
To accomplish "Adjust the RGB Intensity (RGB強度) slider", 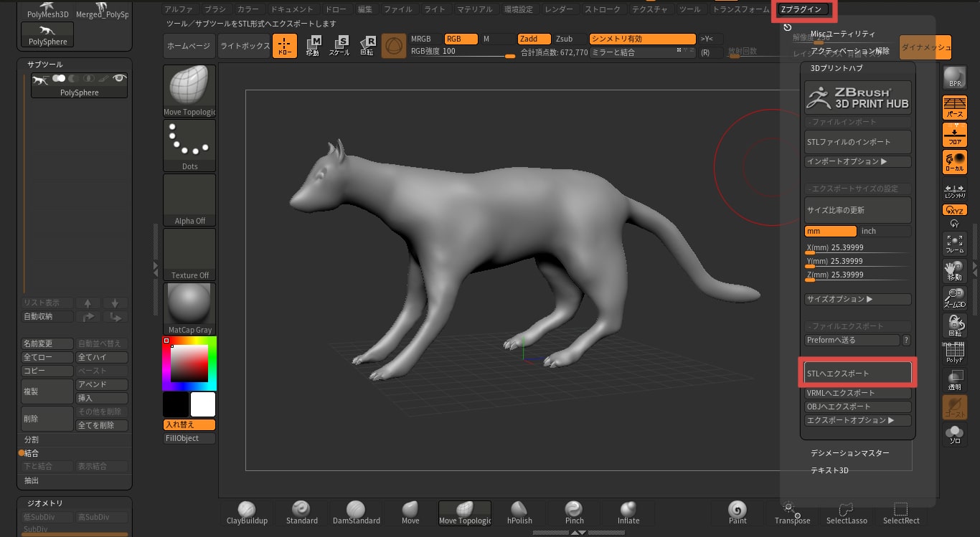I will click(x=462, y=52).
